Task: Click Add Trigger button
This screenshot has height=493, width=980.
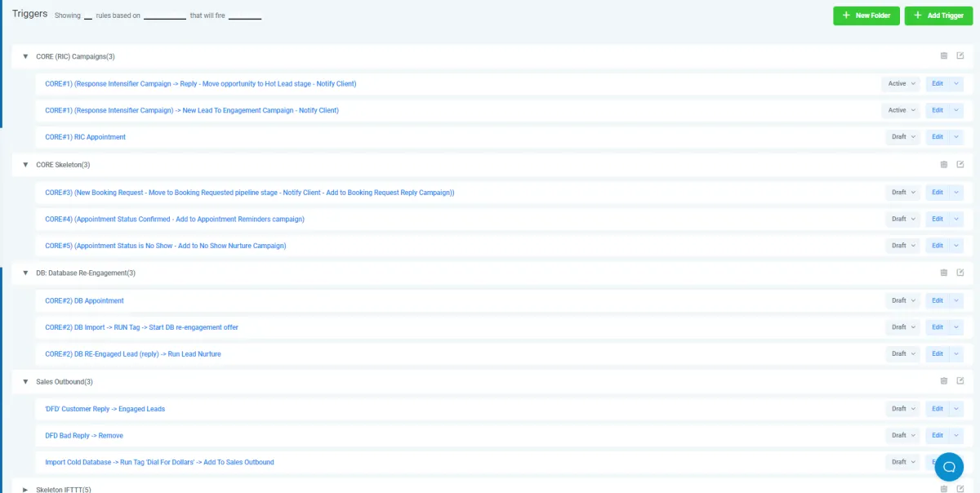Action: pyautogui.click(x=938, y=16)
